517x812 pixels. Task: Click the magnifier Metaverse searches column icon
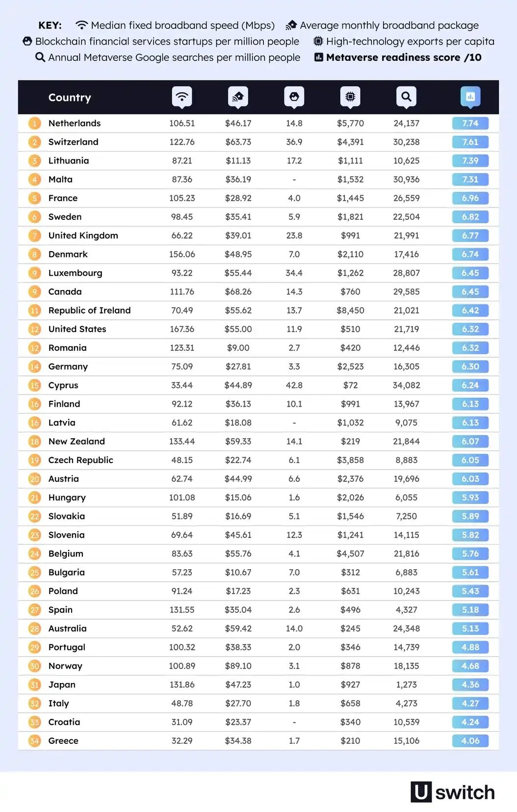(x=406, y=97)
